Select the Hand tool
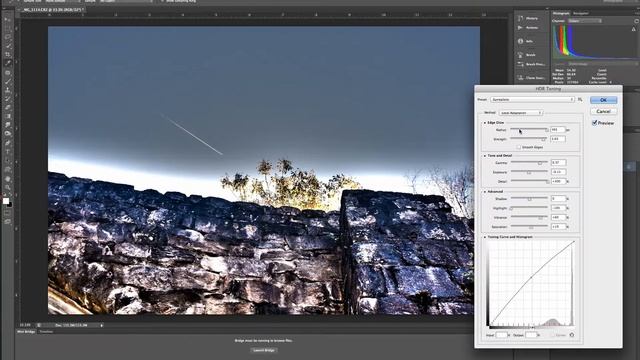The image size is (640, 360). click(x=7, y=179)
